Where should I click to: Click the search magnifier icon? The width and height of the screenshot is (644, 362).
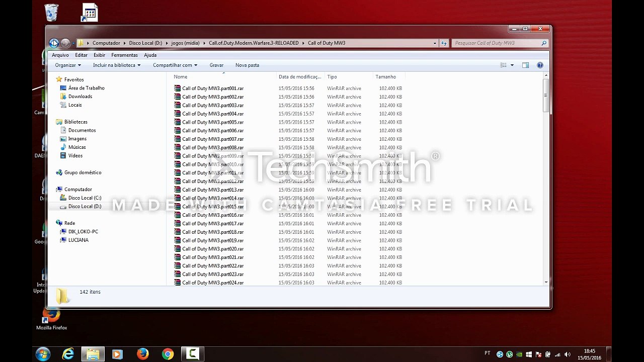pyautogui.click(x=544, y=43)
